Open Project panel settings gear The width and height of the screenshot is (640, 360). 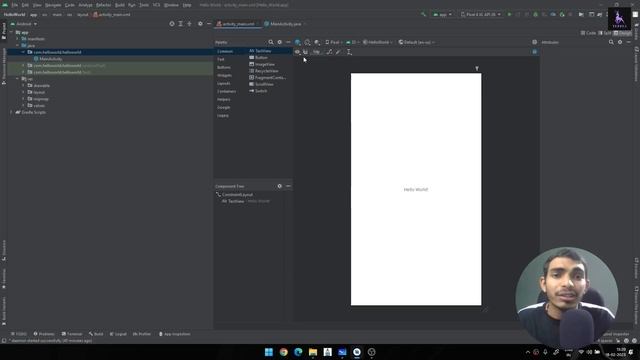click(x=200, y=24)
